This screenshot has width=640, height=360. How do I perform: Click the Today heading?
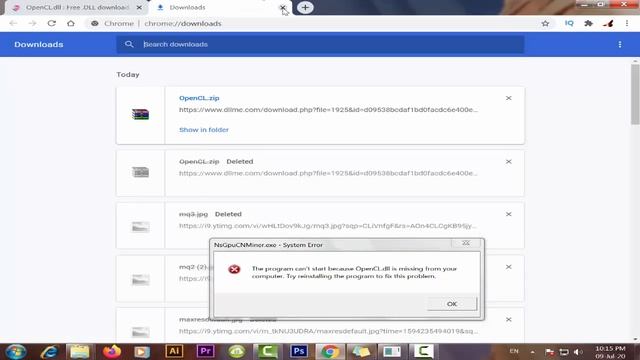tap(128, 75)
